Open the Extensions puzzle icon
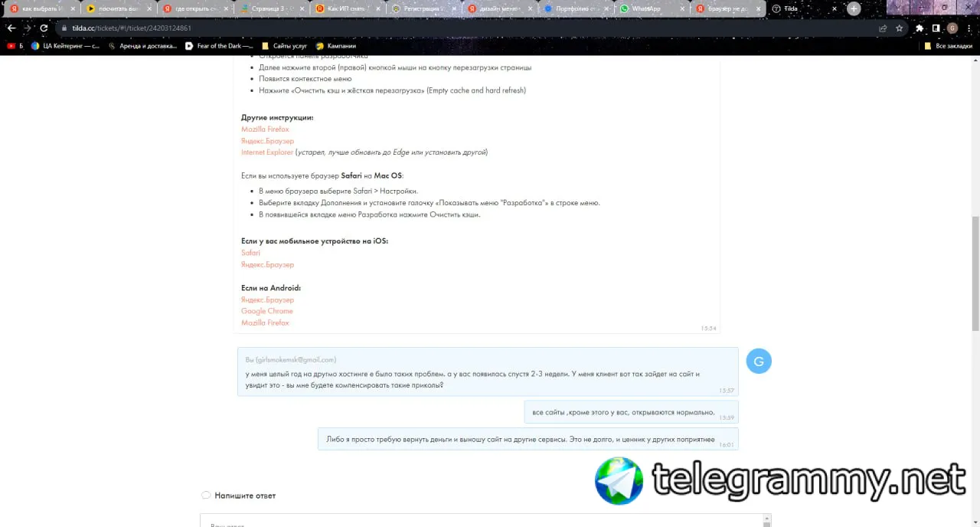 (x=920, y=28)
